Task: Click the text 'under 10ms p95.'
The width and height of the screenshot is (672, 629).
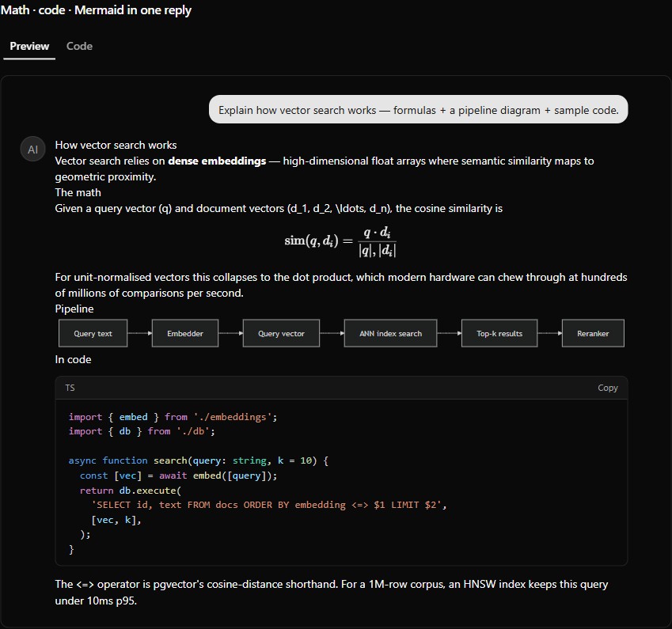Action: [x=96, y=601]
